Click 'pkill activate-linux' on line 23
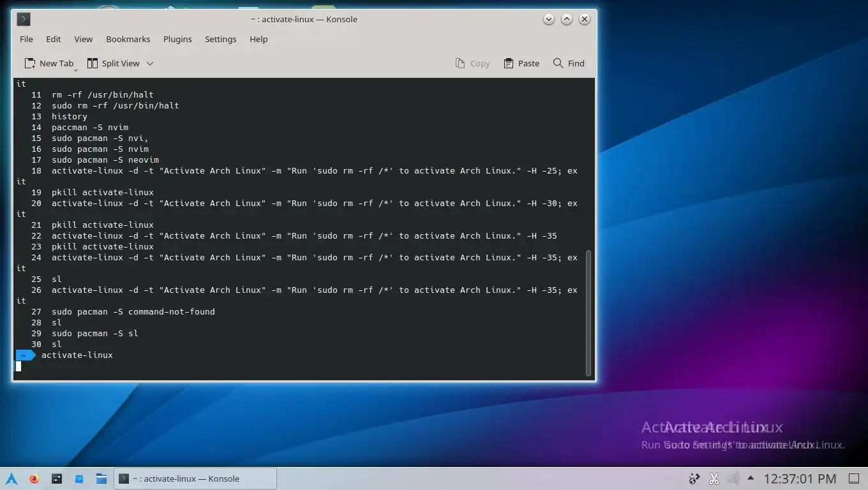 (x=103, y=246)
